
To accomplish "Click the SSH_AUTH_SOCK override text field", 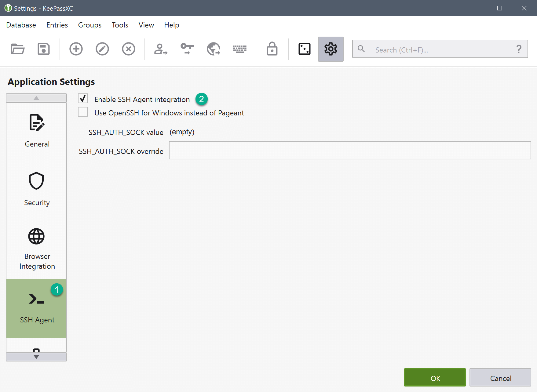I will [x=350, y=150].
